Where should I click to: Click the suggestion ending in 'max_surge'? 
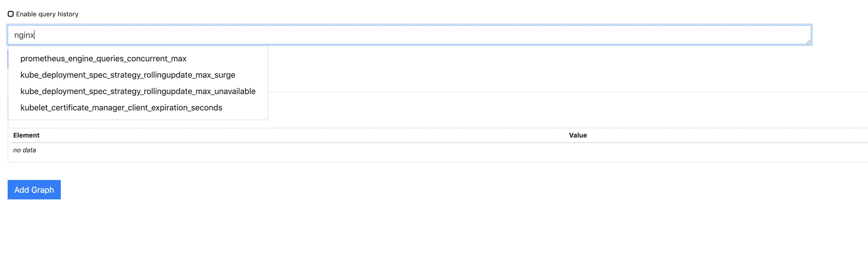[128, 75]
